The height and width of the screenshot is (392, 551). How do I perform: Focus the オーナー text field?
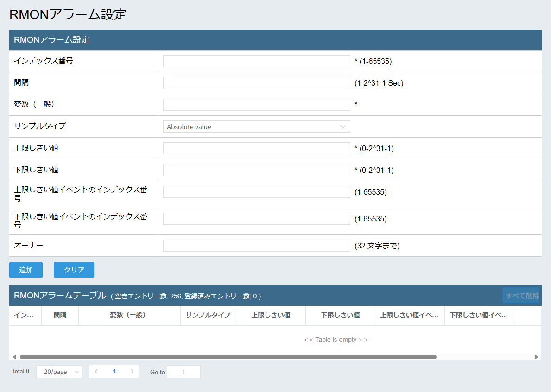click(256, 246)
